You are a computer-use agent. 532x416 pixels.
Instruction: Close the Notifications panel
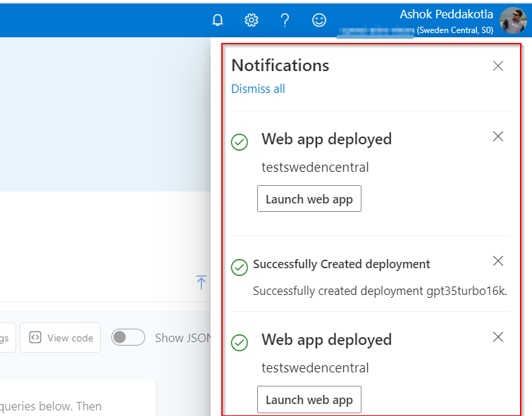pyautogui.click(x=498, y=66)
